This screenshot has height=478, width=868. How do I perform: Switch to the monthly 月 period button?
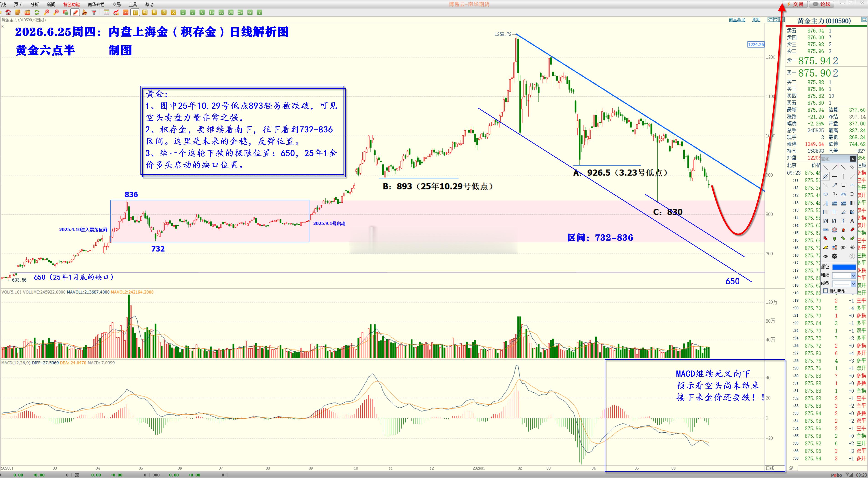(154, 13)
